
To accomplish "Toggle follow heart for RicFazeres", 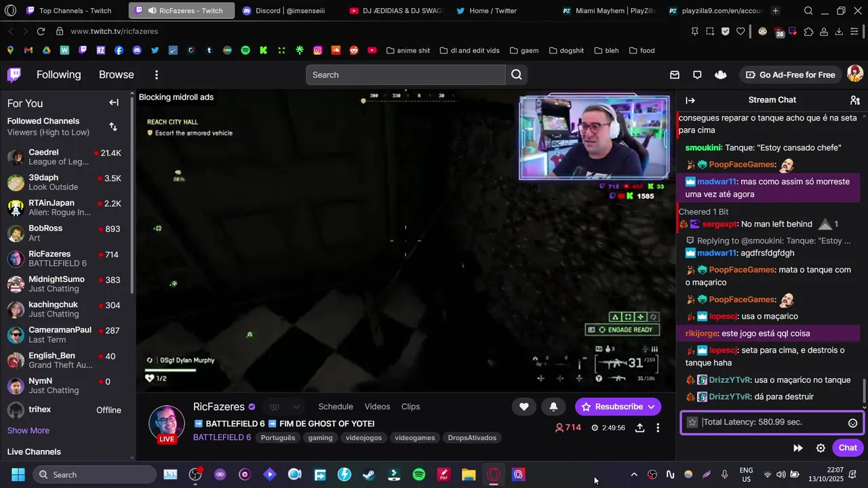I will (524, 407).
